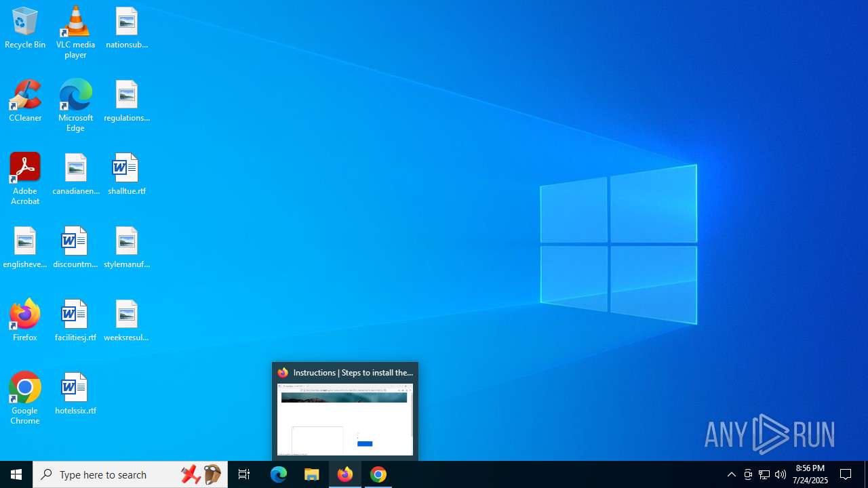The width and height of the screenshot is (868, 488).
Task: Open the Recycle Bin desktop icon
Action: [25, 28]
